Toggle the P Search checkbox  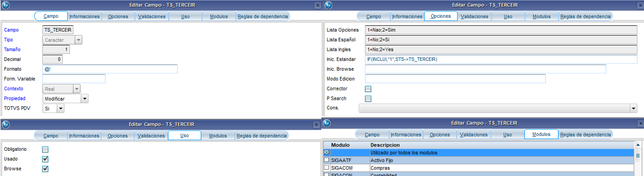[x=368, y=98]
